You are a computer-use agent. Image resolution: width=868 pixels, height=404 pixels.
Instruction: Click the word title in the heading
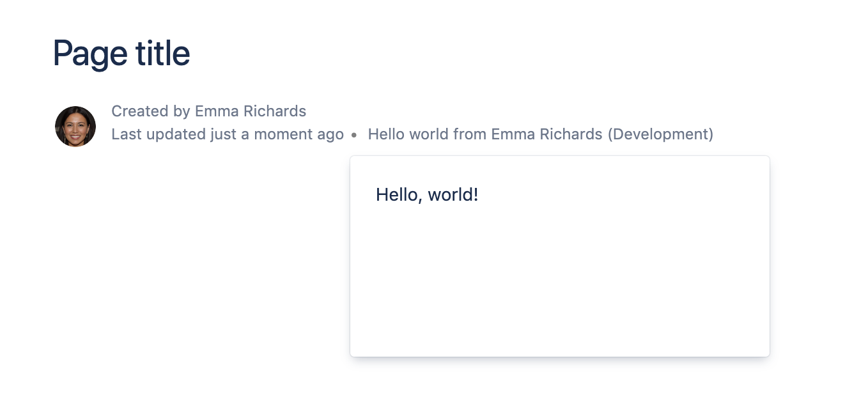point(162,53)
